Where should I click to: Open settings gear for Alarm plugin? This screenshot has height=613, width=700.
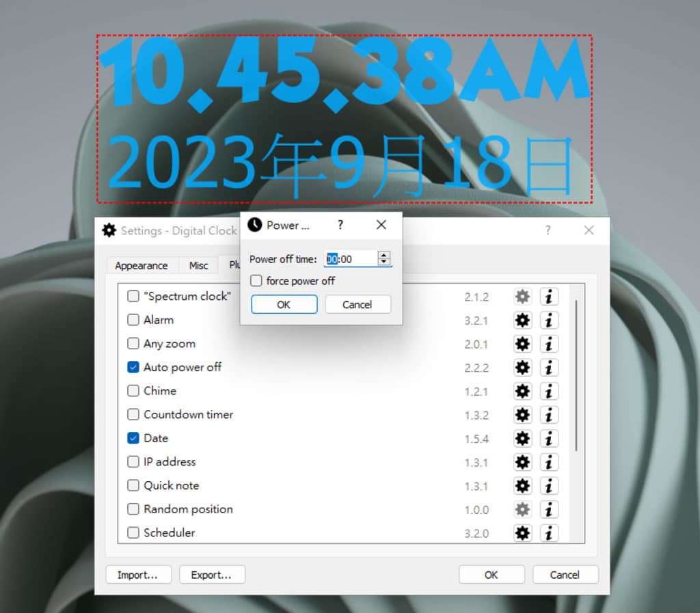pos(522,321)
